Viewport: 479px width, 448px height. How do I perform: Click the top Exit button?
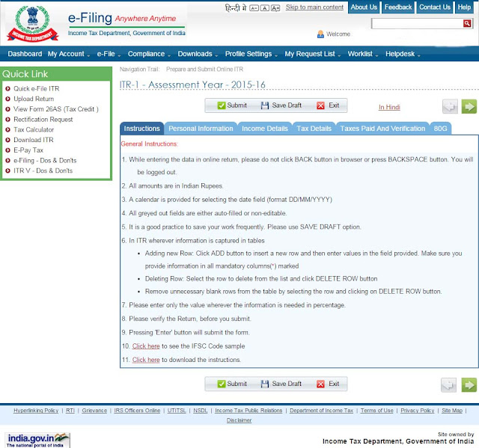pos(328,105)
